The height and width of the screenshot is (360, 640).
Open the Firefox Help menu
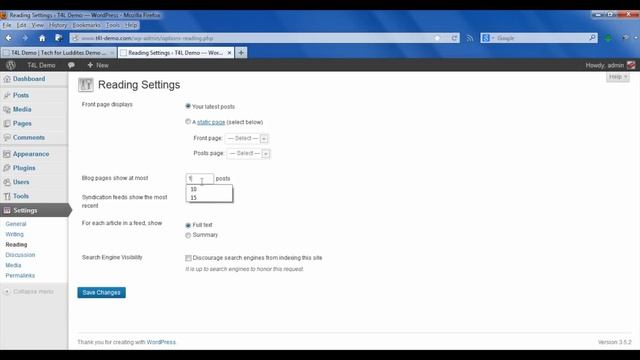coord(131,25)
